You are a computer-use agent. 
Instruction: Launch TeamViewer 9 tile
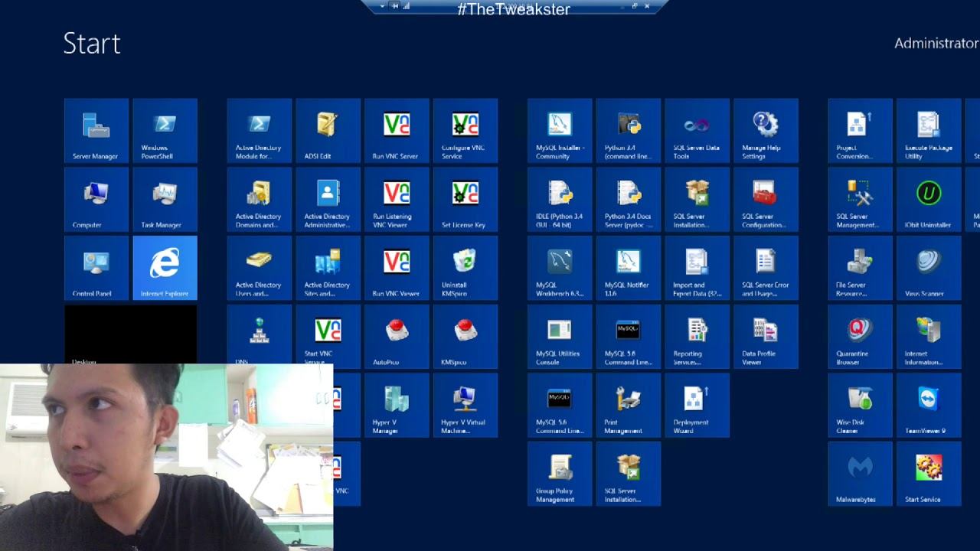pos(929,406)
